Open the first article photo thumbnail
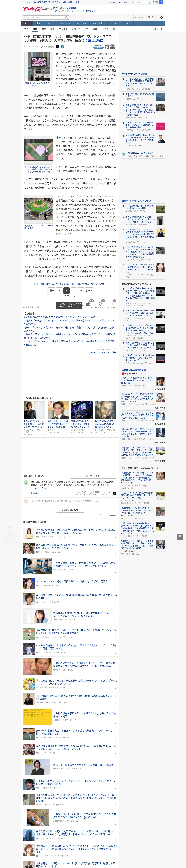 39,66
